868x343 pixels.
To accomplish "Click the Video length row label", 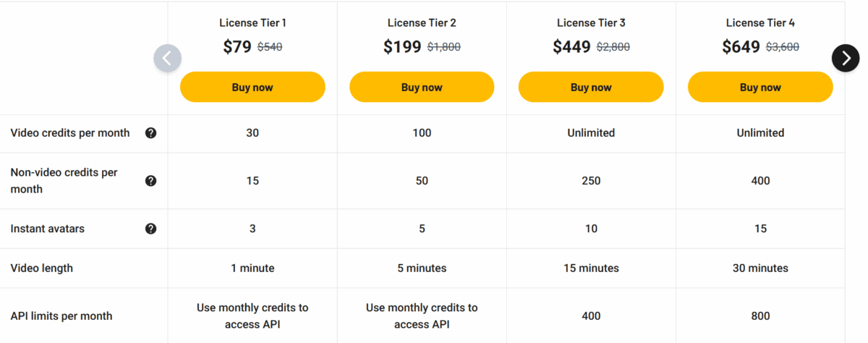I will coord(42,268).
